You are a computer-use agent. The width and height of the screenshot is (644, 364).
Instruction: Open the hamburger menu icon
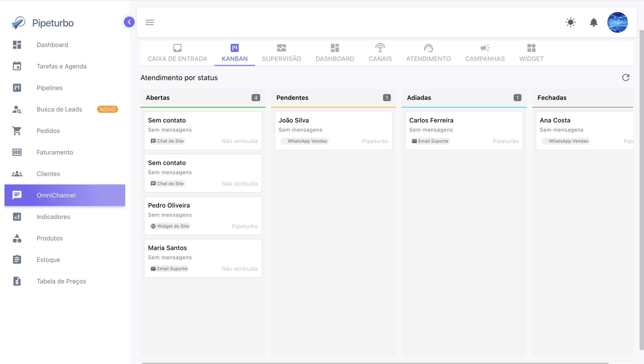tap(150, 22)
